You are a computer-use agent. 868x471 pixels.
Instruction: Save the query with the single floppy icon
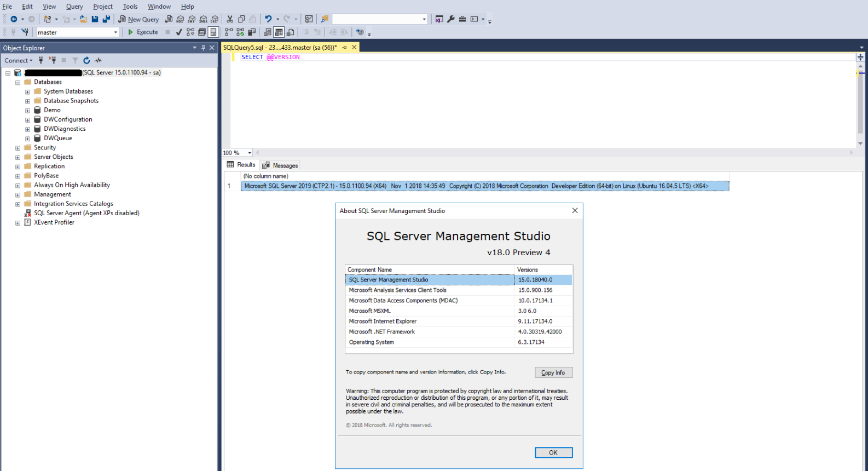(x=95, y=19)
